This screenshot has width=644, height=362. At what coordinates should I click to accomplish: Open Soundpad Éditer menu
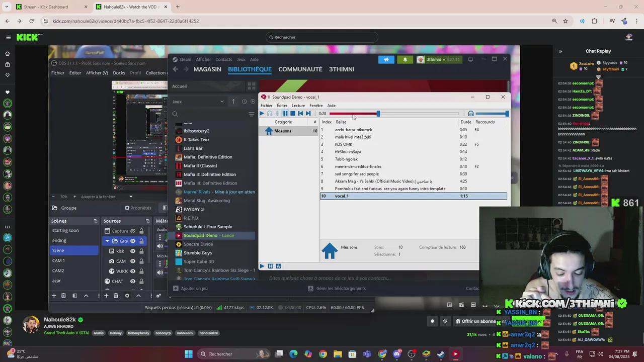pos(282,106)
